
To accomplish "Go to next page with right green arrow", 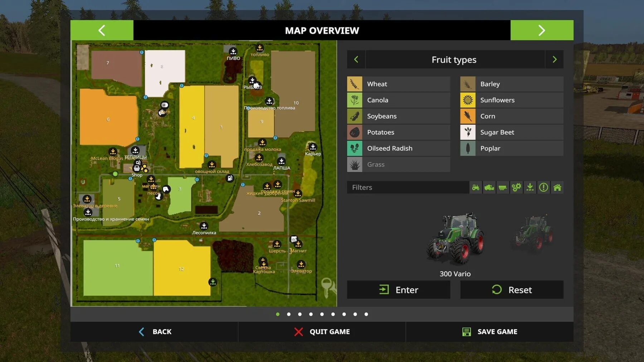I will [542, 30].
